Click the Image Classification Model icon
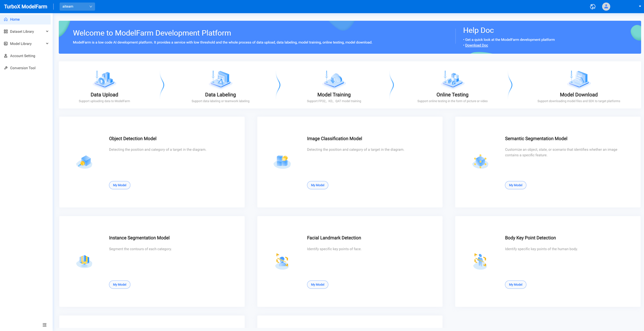Viewport: 644px width, 331px height. pos(282,162)
